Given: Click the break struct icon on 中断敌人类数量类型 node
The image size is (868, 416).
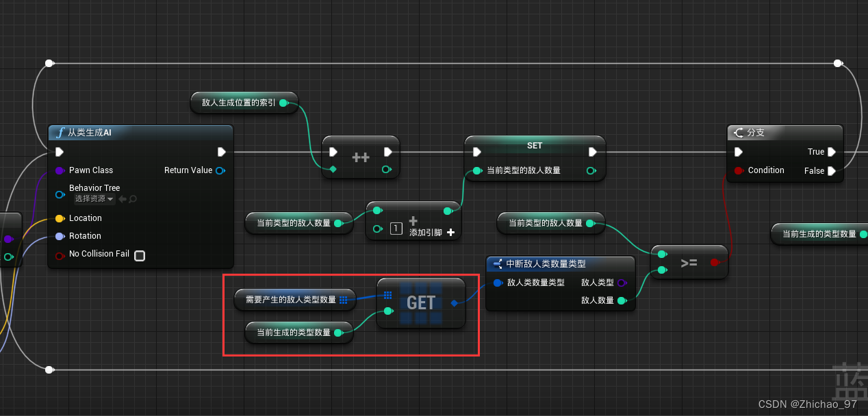Looking at the screenshot, I should (498, 263).
